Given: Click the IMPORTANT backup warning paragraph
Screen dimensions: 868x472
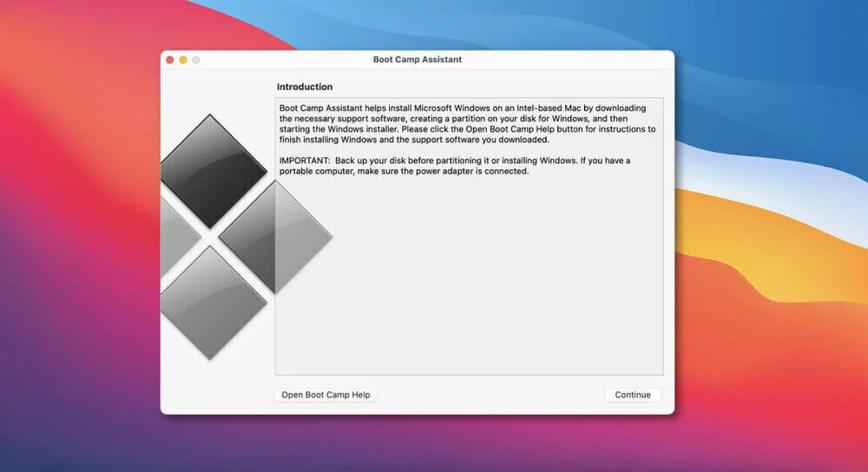Looking at the screenshot, I should pos(455,166).
